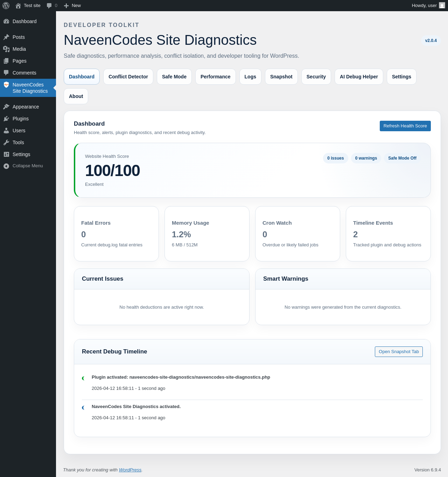Click the Safe Mode Off status badge
The width and height of the screenshot is (448, 477).
point(402,158)
